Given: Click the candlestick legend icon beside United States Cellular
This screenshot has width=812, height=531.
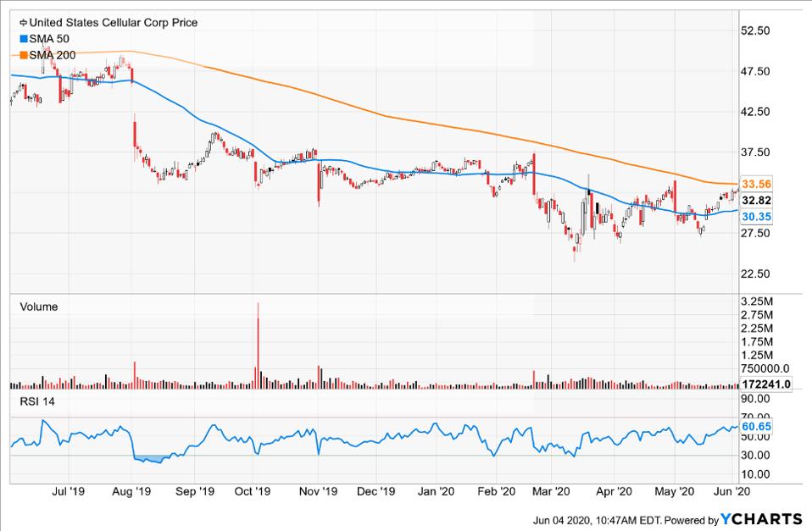Looking at the screenshot, I should pos(23,23).
